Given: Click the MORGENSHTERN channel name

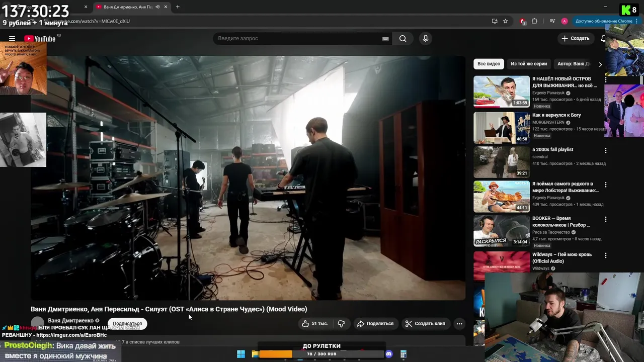Looking at the screenshot, I should coord(548,122).
